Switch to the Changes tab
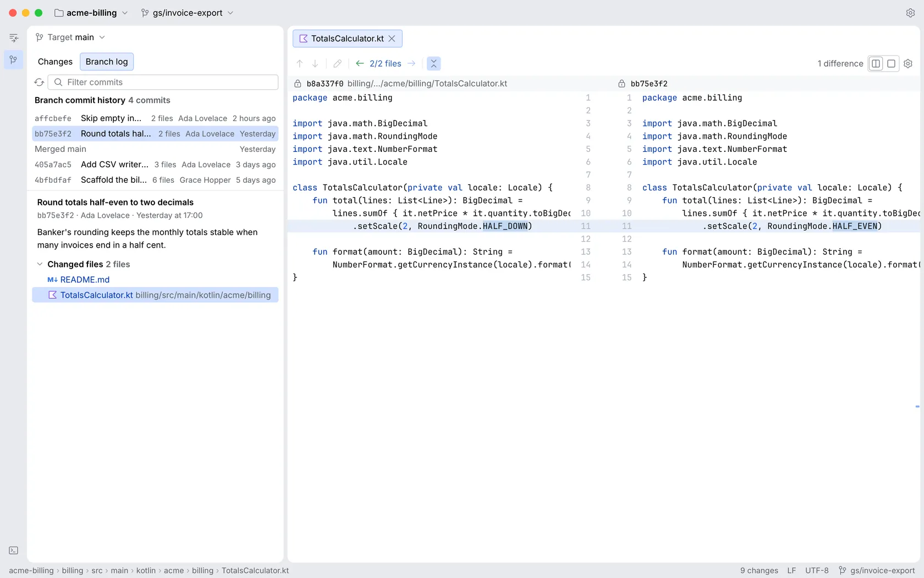 point(55,62)
